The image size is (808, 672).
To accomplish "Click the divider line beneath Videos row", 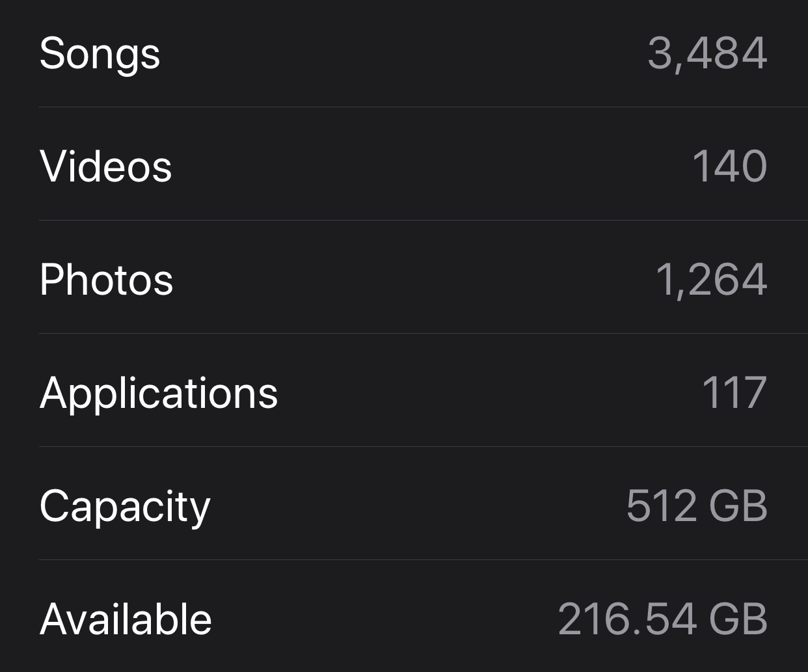I will pyautogui.click(x=424, y=220).
